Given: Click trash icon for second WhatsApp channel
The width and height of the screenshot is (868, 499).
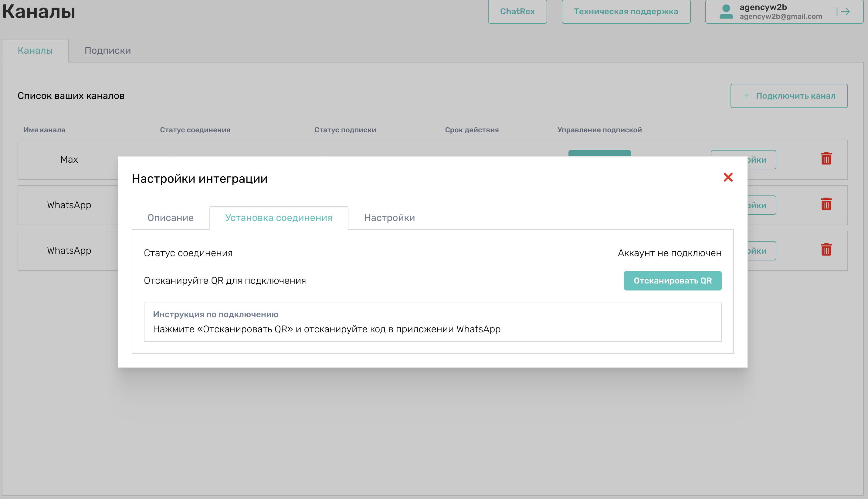Looking at the screenshot, I should [826, 250].
